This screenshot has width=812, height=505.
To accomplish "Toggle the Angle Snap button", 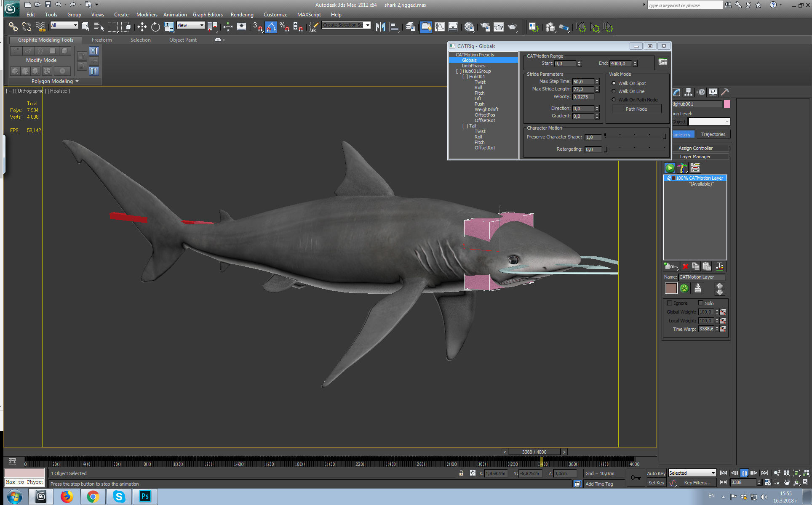I will point(271,27).
